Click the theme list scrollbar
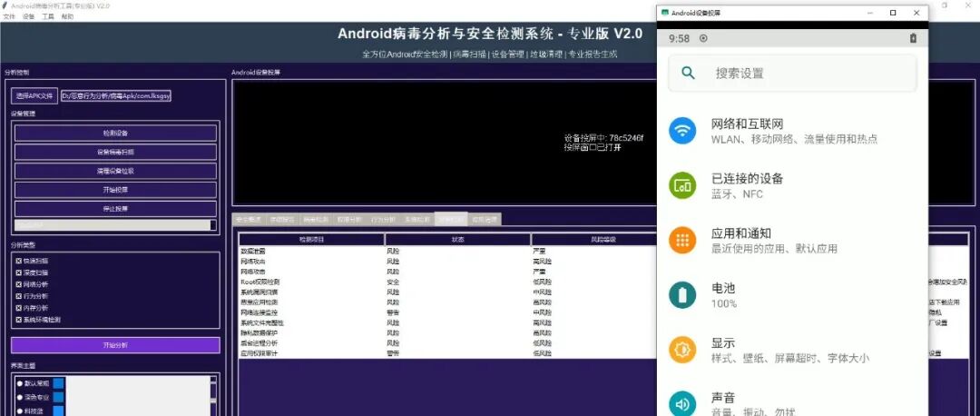Screen dimensions: 980x416 tap(213, 395)
